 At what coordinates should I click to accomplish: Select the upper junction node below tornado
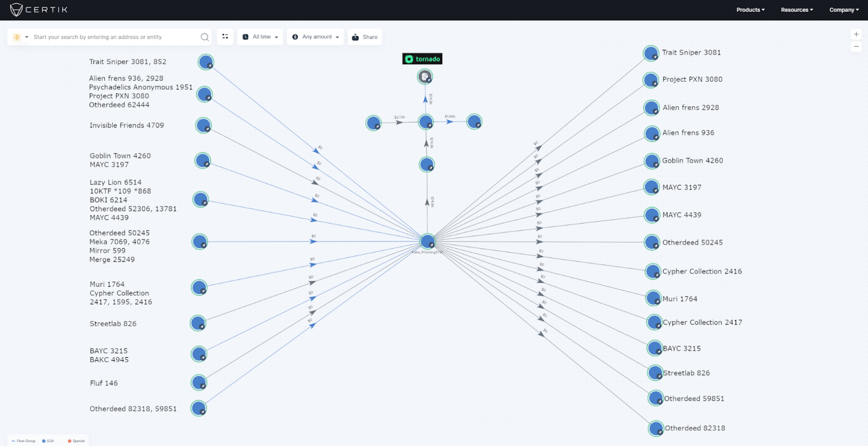click(x=426, y=122)
